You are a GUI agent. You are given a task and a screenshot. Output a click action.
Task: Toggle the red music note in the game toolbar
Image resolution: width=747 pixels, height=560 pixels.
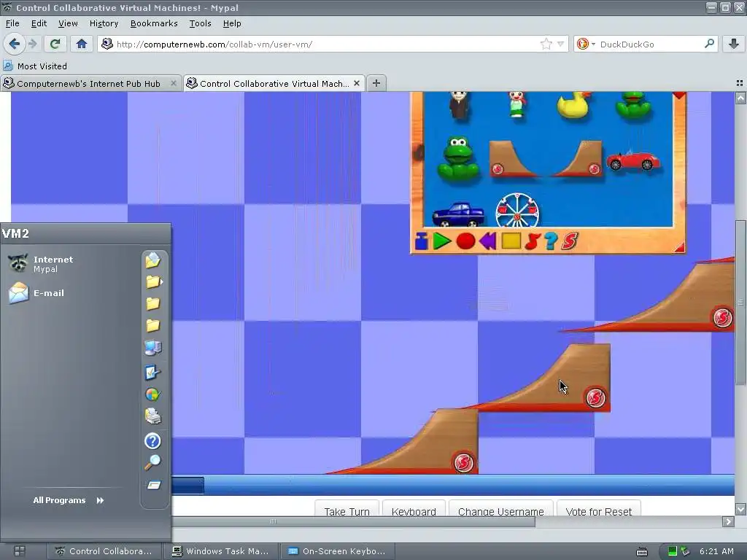532,241
